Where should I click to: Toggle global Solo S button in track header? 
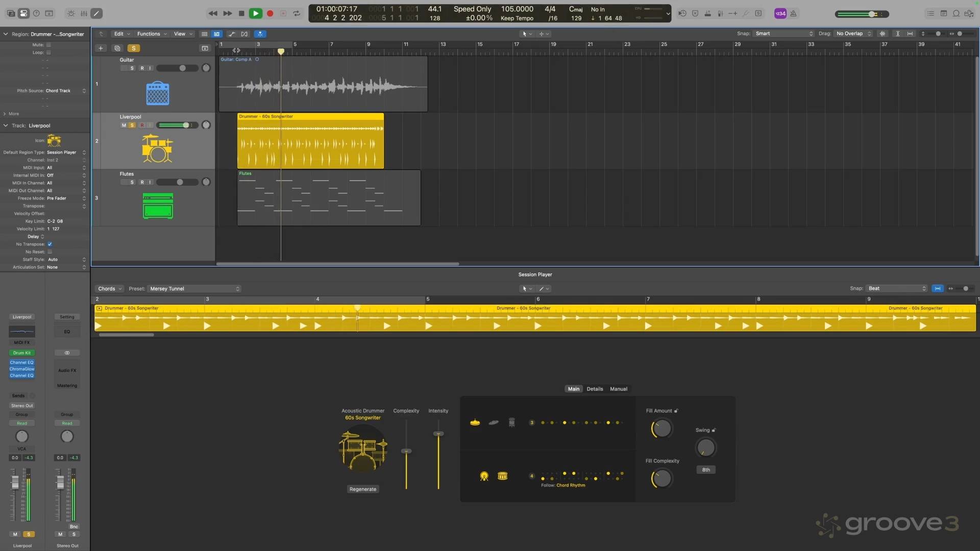pyautogui.click(x=134, y=48)
